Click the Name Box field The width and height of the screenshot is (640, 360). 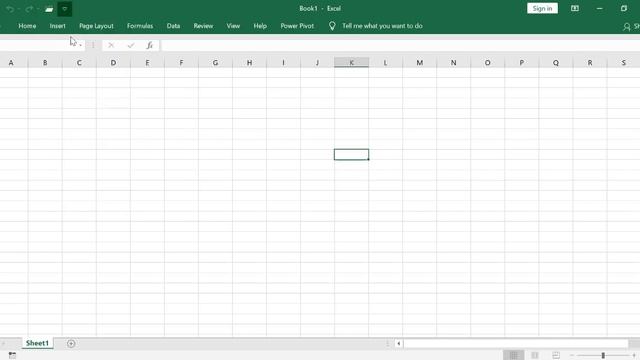pos(38,45)
